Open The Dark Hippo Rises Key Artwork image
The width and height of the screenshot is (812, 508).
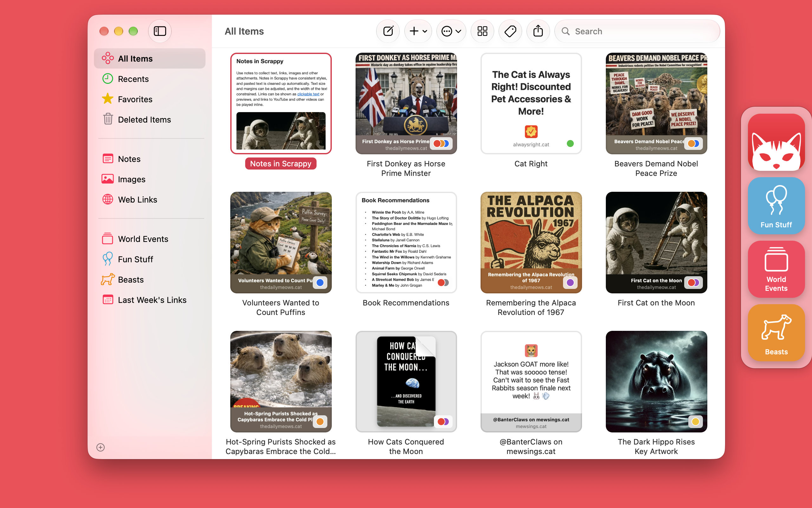[656, 382]
